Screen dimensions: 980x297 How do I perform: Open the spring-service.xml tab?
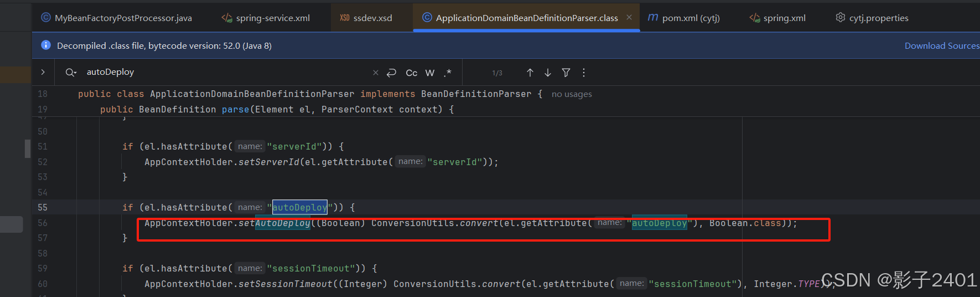click(266, 18)
